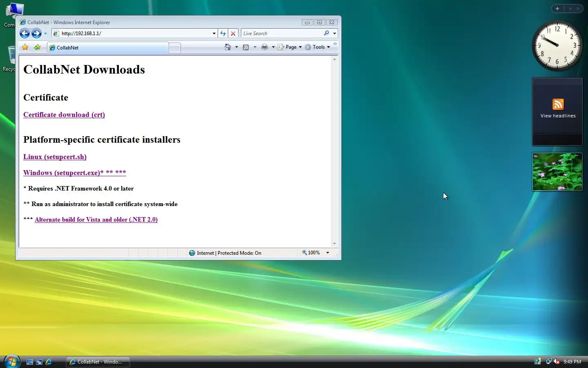Click the address bar showing http://192.168.1.1/
This screenshot has height=368, width=588.
(131, 34)
